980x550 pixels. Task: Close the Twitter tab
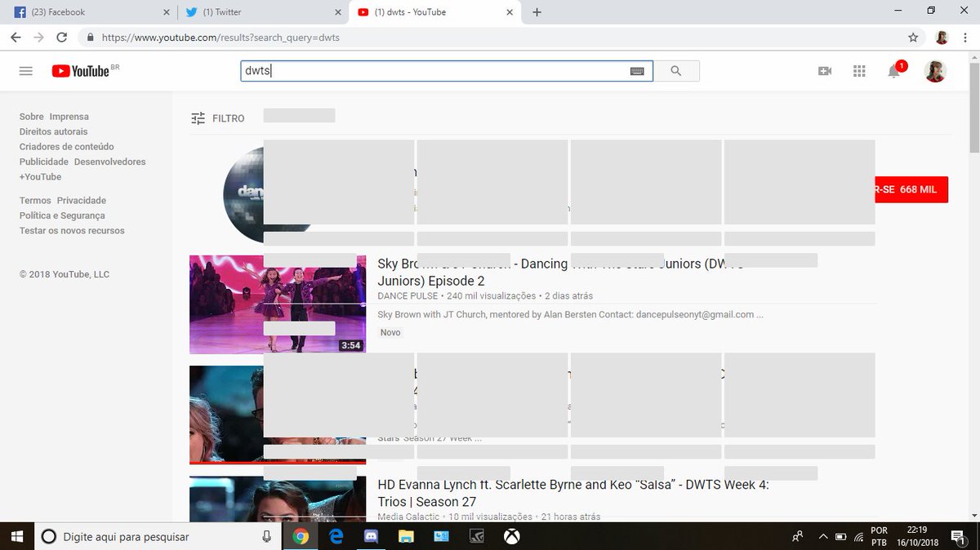(337, 12)
